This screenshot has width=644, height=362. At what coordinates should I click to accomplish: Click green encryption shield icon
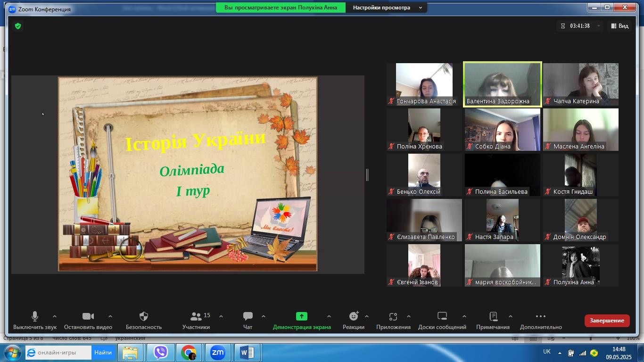pyautogui.click(x=18, y=26)
